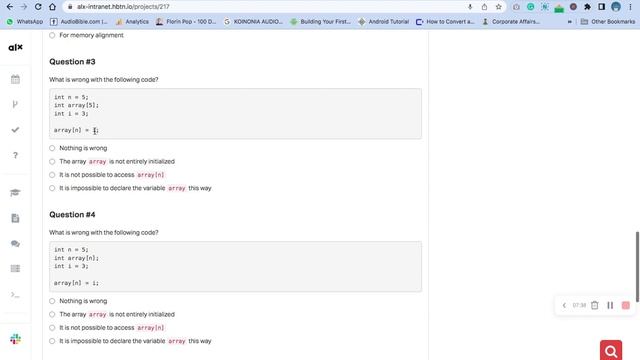Screen dimensions: 640x360
Task: Open the Other Bookmarks folder
Action: coord(608,22)
